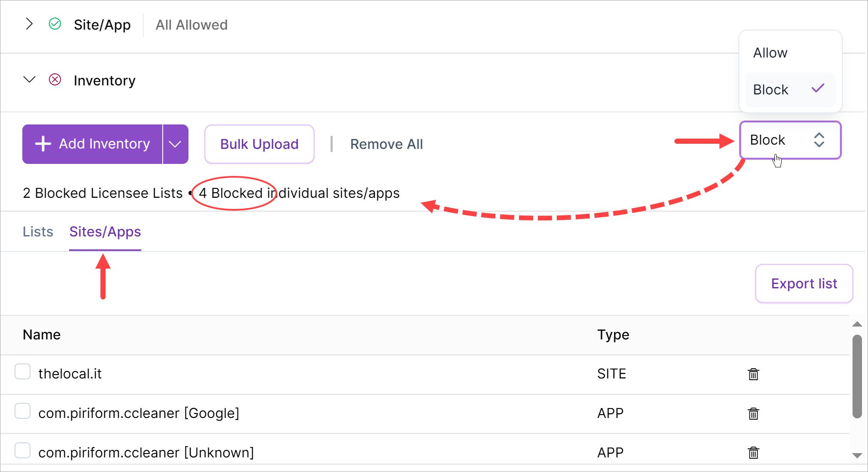Image resolution: width=868 pixels, height=472 pixels.
Task: Click the Export list button
Action: (x=804, y=284)
